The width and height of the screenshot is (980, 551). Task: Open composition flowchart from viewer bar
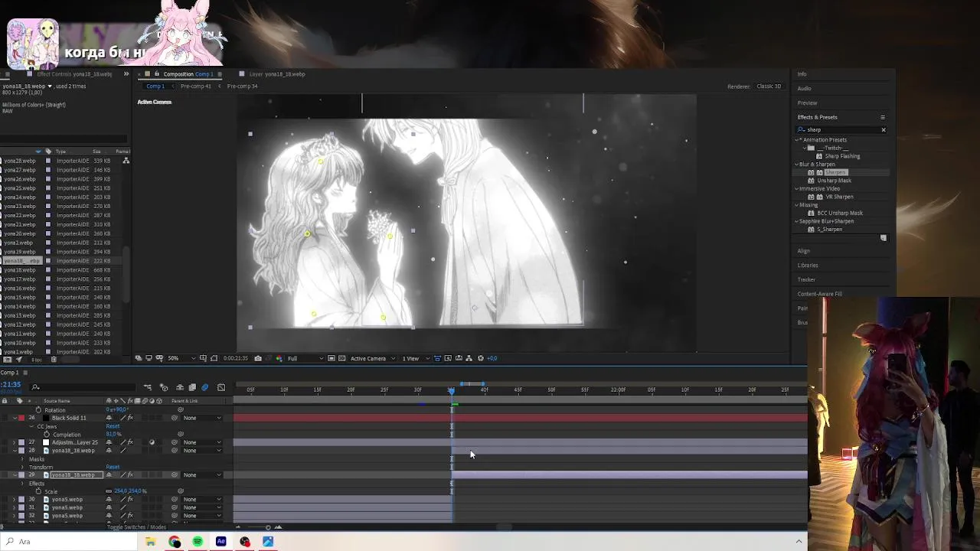[x=469, y=358]
